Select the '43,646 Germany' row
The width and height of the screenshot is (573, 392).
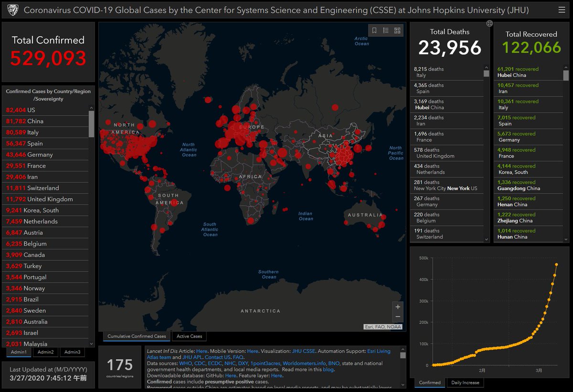pyautogui.click(x=45, y=154)
